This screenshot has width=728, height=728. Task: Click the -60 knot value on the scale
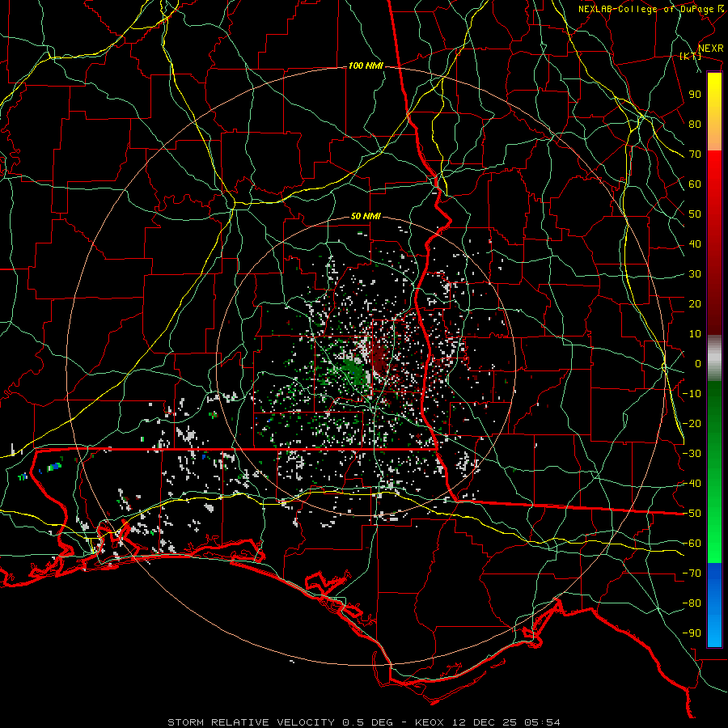[692, 544]
